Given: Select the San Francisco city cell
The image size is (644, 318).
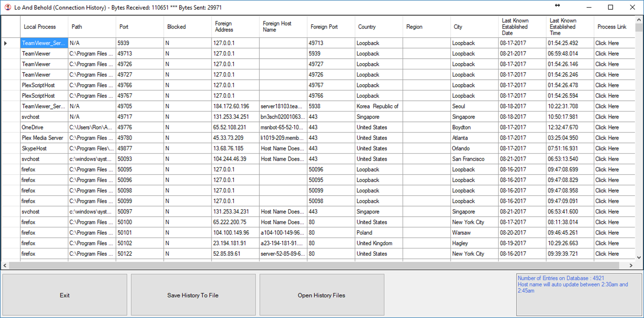Looking at the screenshot, I should click(475, 159).
